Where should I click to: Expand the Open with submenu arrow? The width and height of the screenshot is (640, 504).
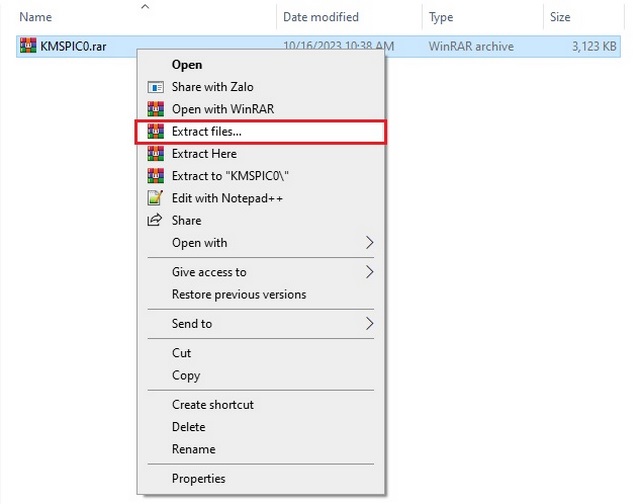[x=369, y=243]
